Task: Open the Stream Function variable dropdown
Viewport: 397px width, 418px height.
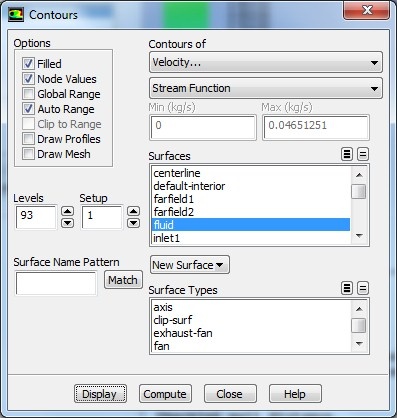Action: (266, 88)
